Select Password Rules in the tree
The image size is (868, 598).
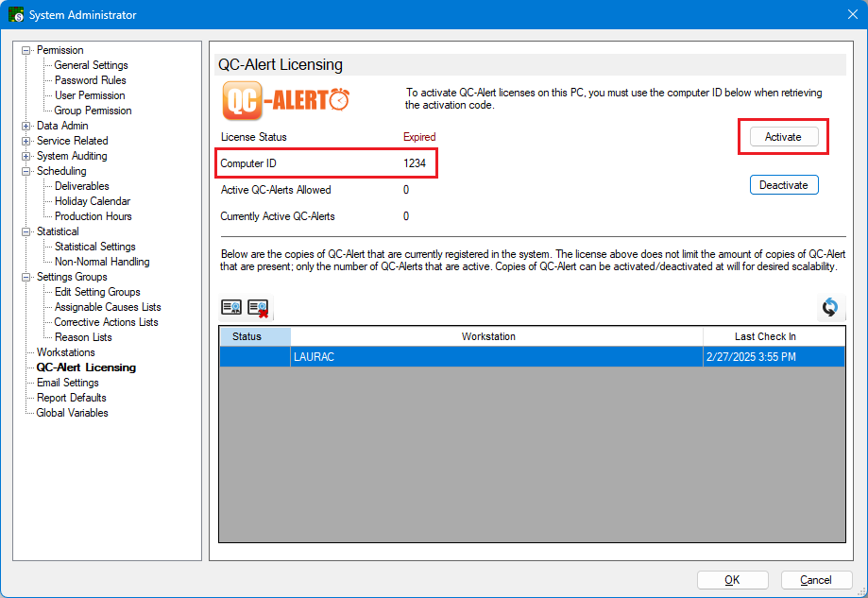click(91, 80)
